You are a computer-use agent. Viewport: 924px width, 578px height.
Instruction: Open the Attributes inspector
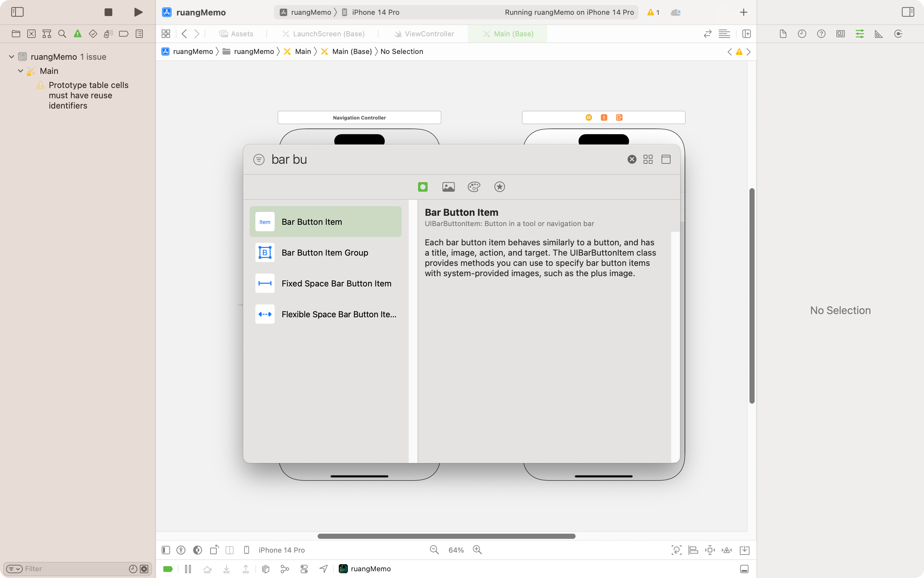860,34
